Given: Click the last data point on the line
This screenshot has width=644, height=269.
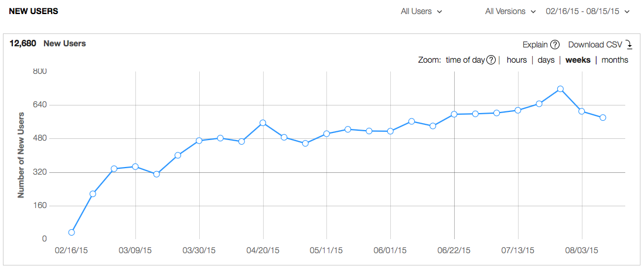Looking at the screenshot, I should 603,117.
